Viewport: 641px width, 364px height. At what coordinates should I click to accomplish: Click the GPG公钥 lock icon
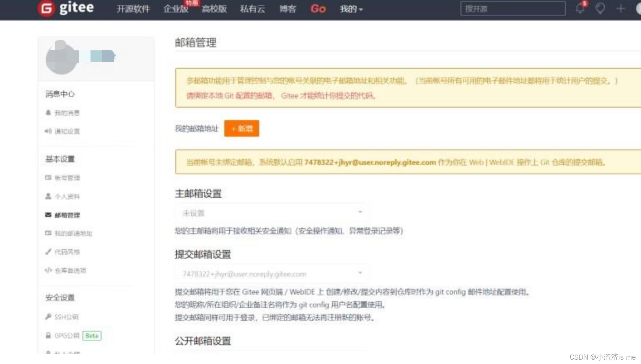(x=48, y=335)
